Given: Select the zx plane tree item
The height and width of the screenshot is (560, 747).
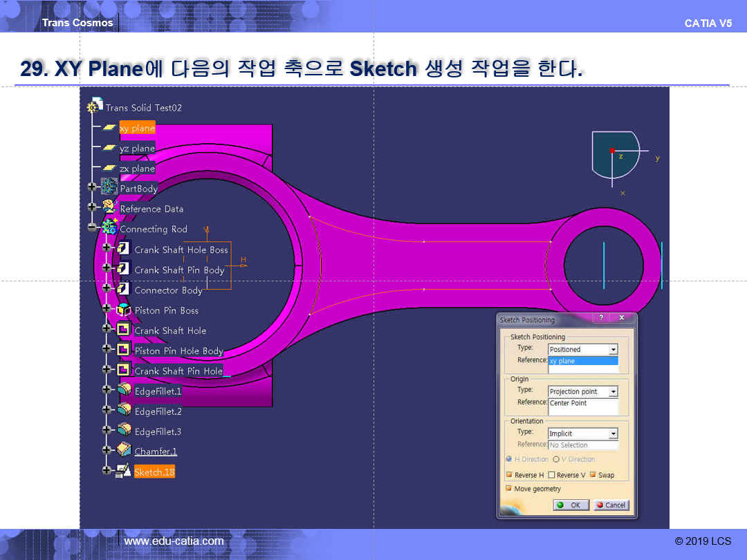Looking at the screenshot, I should click(137, 169).
